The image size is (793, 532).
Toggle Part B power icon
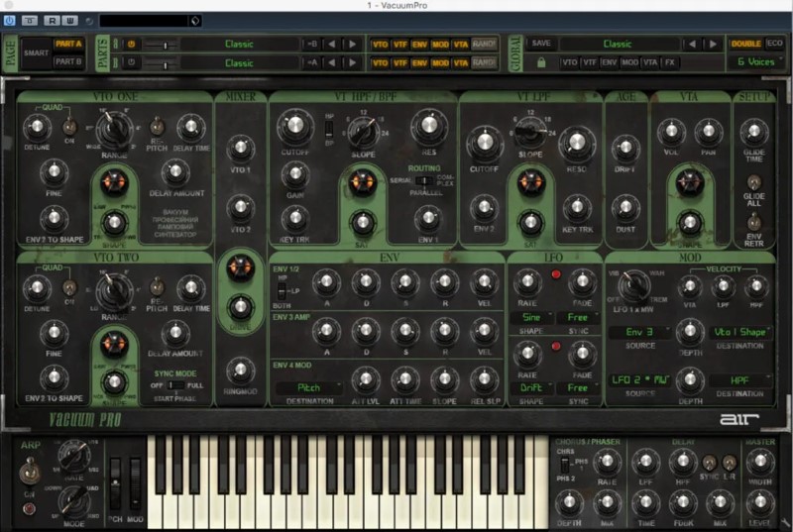(132, 62)
